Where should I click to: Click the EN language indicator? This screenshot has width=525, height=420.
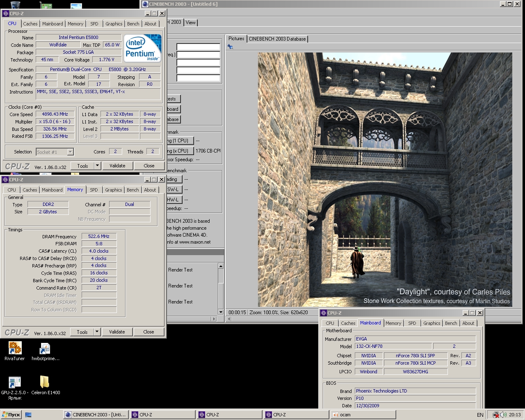click(480, 415)
